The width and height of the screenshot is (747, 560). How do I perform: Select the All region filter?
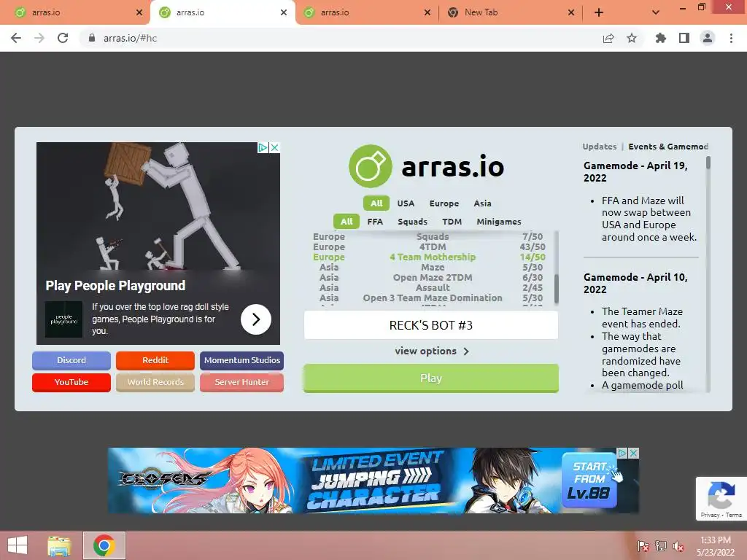coord(376,203)
